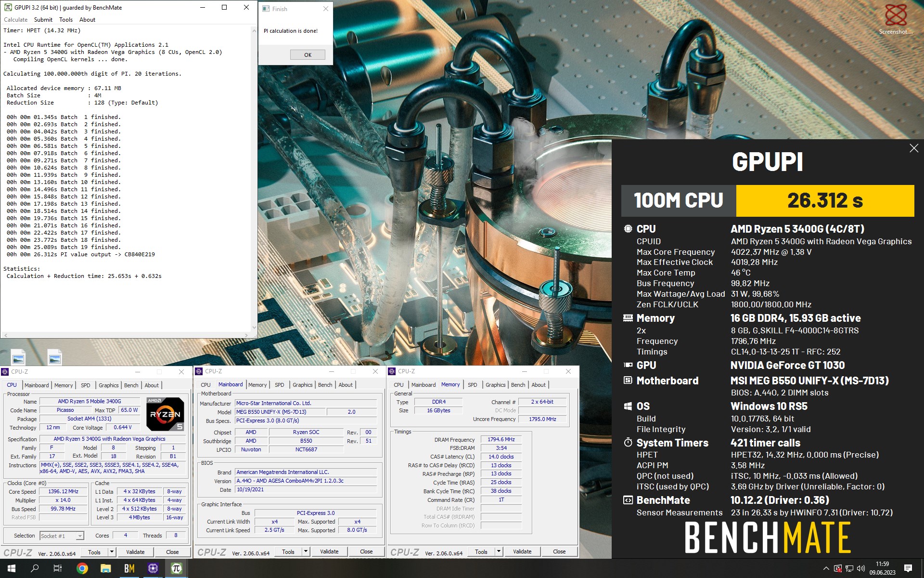924x578 pixels.
Task: Open the Windows Start menu
Action: (12, 568)
